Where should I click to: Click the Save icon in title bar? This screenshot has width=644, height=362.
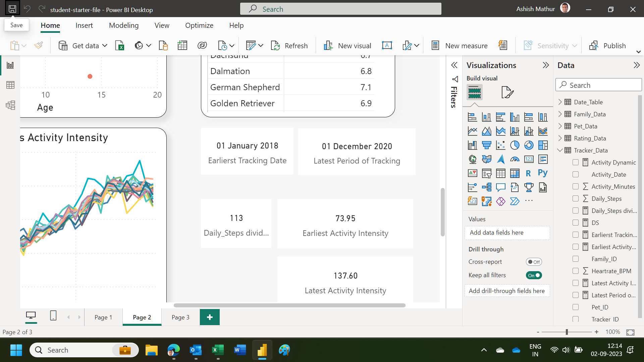coord(12,9)
